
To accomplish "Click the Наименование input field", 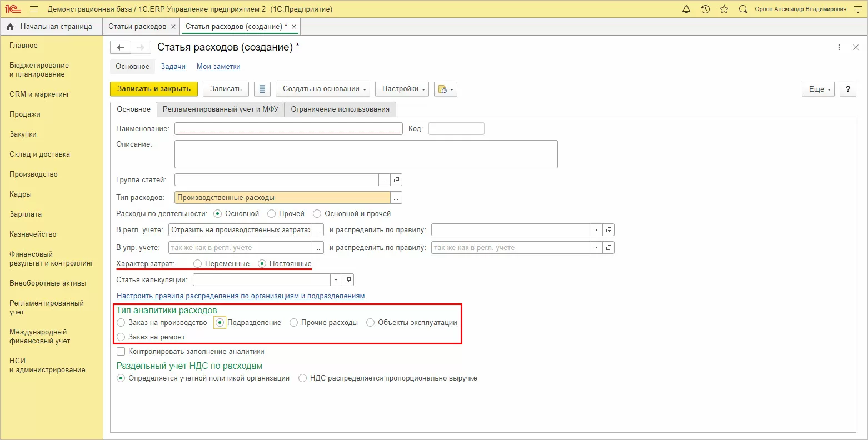I will [x=288, y=129].
